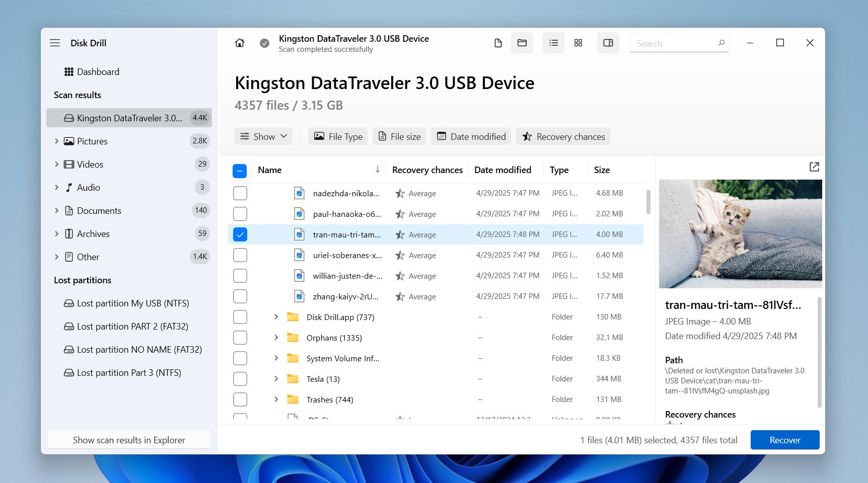The width and height of the screenshot is (868, 483).
Task: Select Lost partition NO NAME (FAT32)
Action: pyautogui.click(x=129, y=350)
